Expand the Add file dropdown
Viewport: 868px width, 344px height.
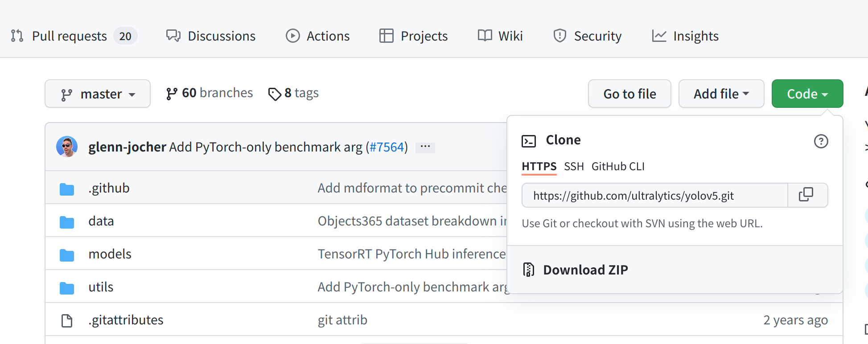[721, 94]
